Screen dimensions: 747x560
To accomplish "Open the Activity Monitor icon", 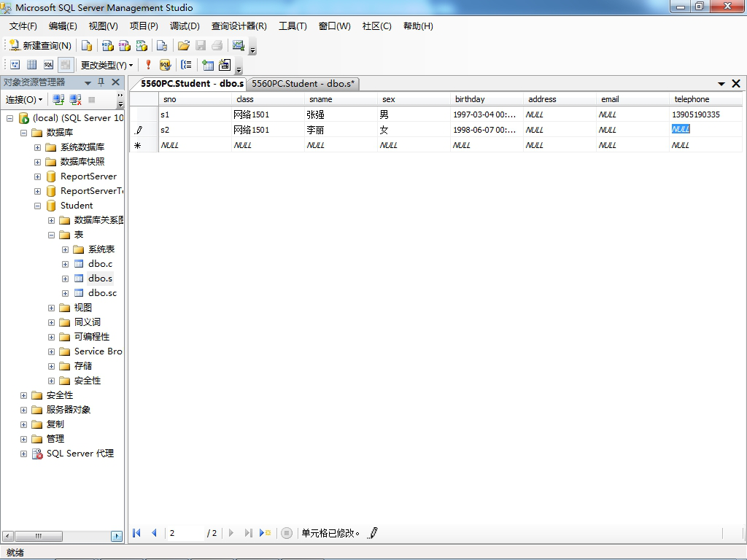I will click(239, 45).
